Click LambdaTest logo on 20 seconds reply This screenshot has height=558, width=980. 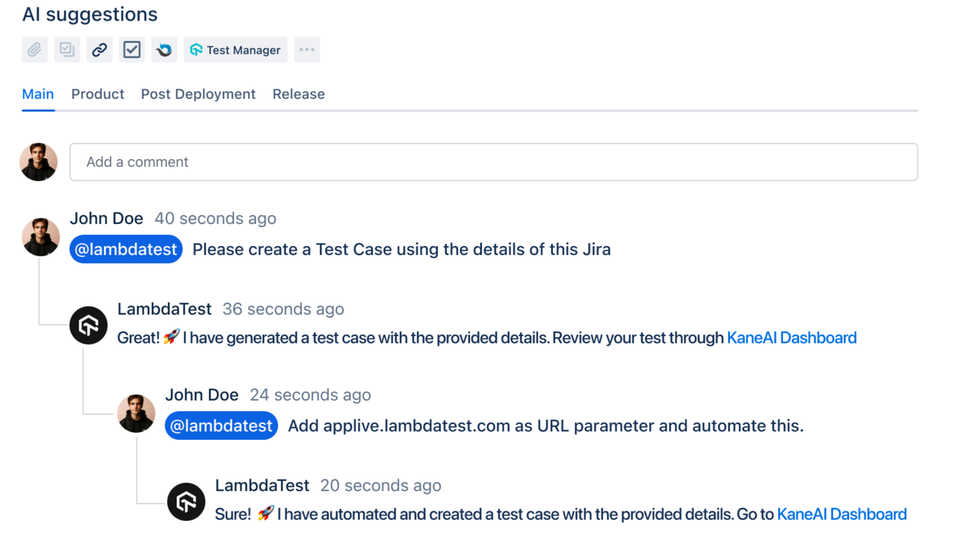[186, 502]
